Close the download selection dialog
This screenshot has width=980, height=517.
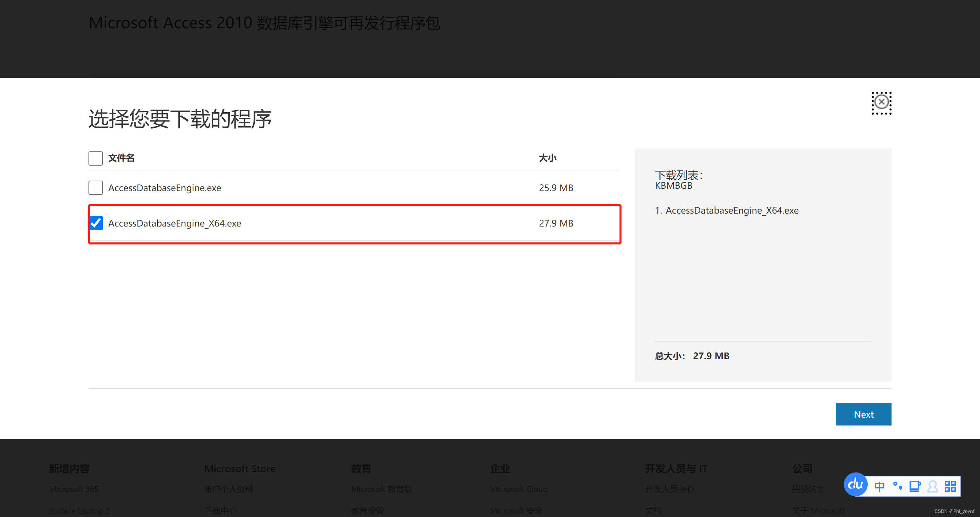[881, 102]
